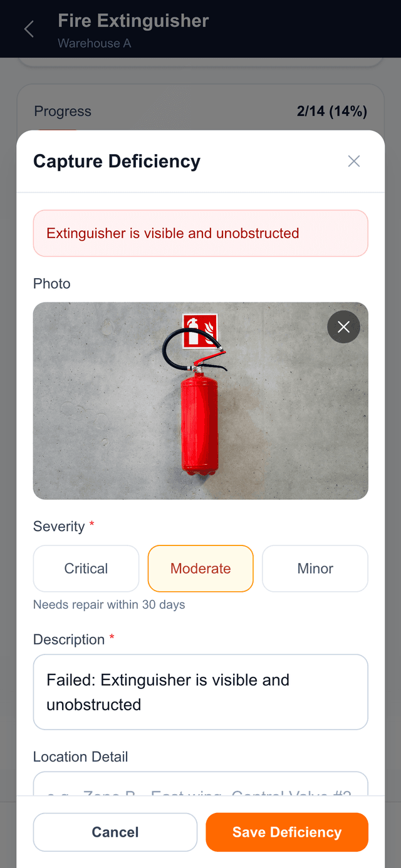
Task: Tap the back arrow in header
Action: point(29,29)
